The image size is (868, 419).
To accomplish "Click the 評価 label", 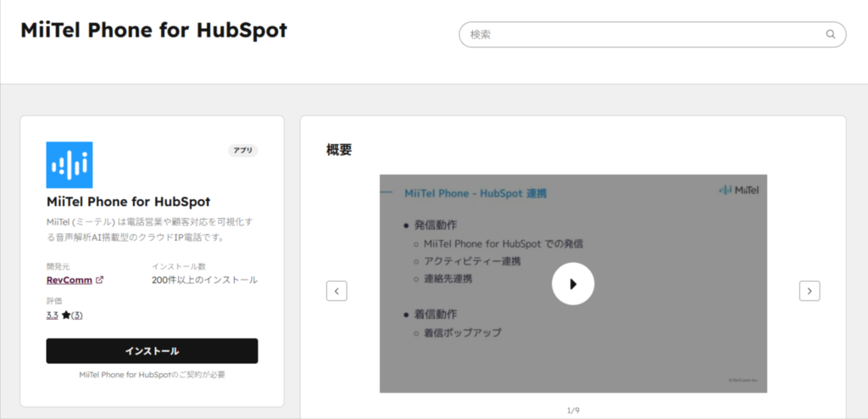I will pos(54,301).
